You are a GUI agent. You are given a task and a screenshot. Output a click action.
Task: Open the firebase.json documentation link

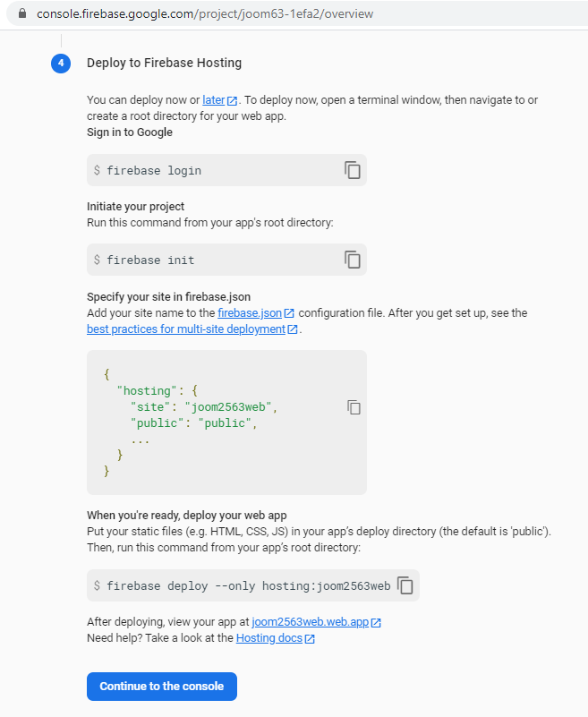250,312
